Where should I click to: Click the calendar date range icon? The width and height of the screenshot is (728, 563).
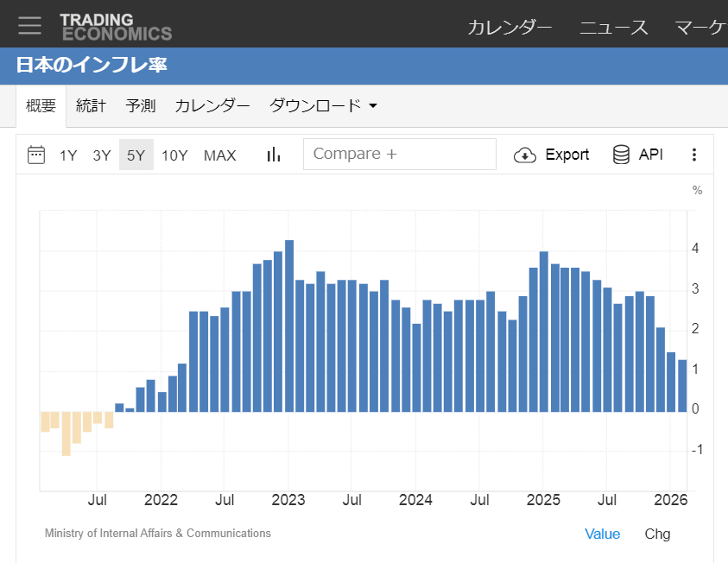(x=36, y=155)
